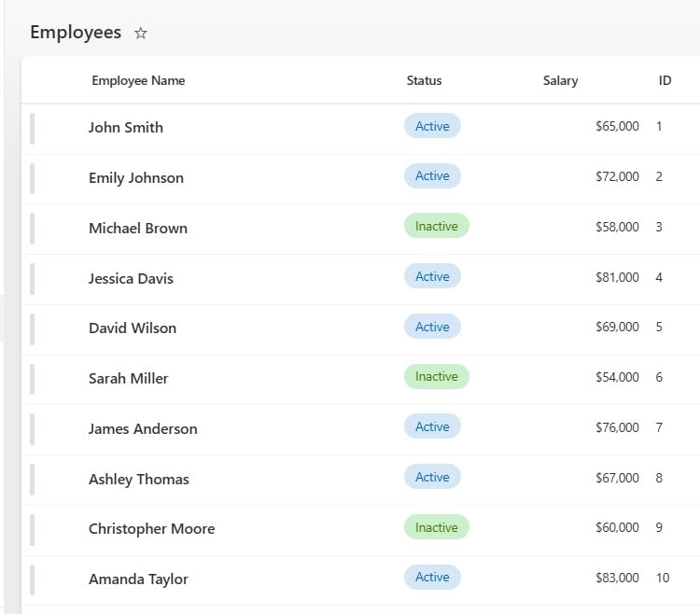The width and height of the screenshot is (700, 614).
Task: Click the Inactive badge for Sarah Miller
Action: click(x=437, y=377)
